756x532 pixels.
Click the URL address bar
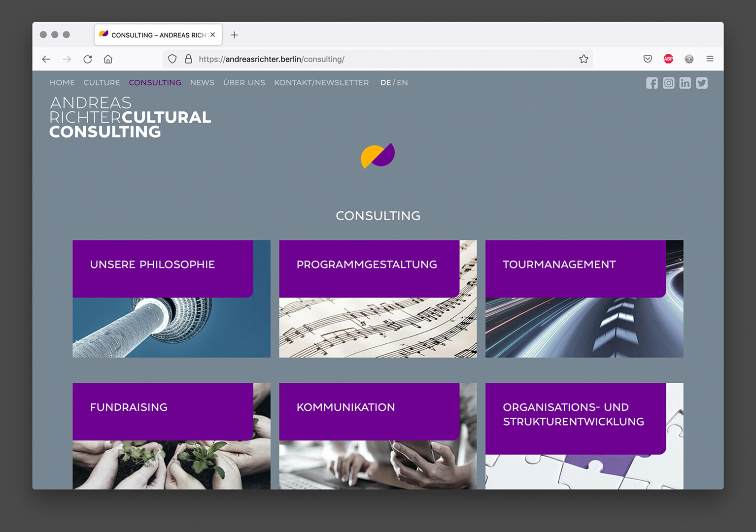(375, 59)
